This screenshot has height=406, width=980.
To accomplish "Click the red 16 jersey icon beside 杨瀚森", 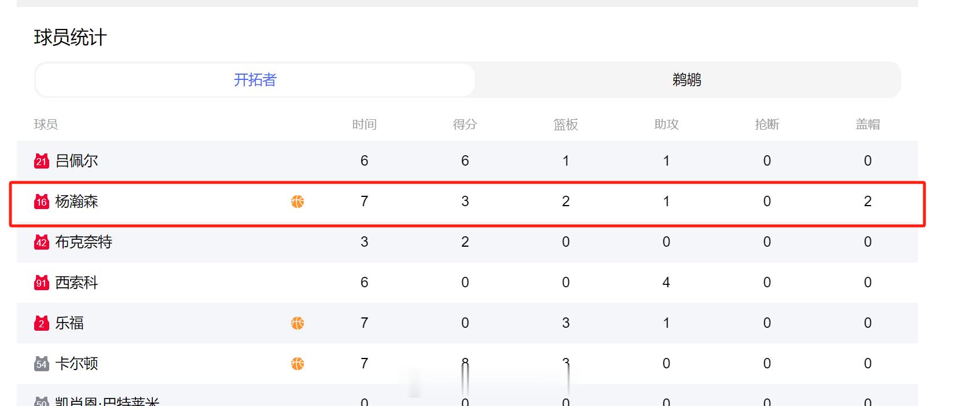I will point(41,202).
